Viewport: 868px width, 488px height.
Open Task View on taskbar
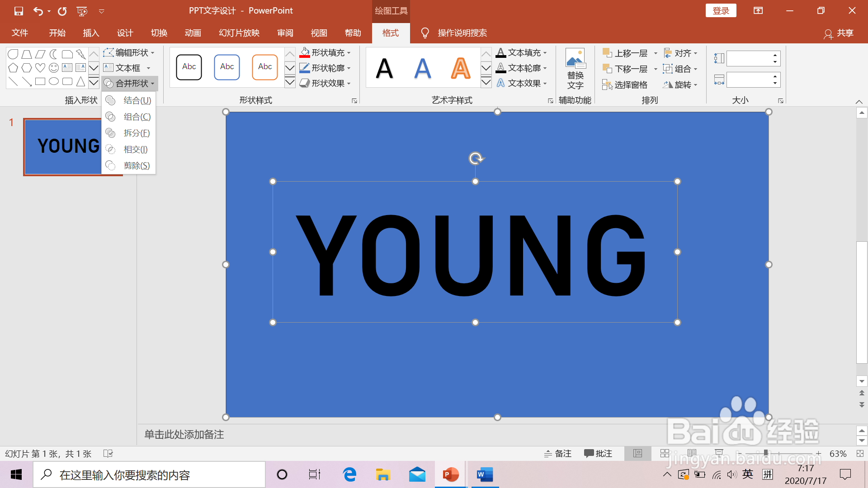click(315, 474)
